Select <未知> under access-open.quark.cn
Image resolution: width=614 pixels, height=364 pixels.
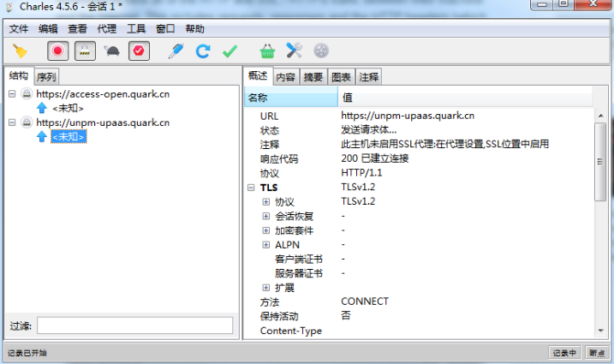click(x=69, y=108)
